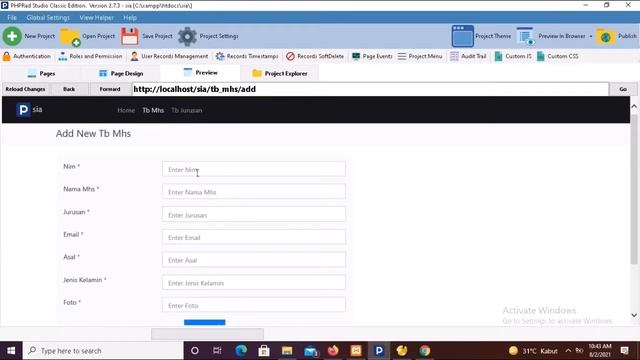Viewport: 640px width, 360px height.
Task: Click Preview In Browser icon
Action: [525, 36]
